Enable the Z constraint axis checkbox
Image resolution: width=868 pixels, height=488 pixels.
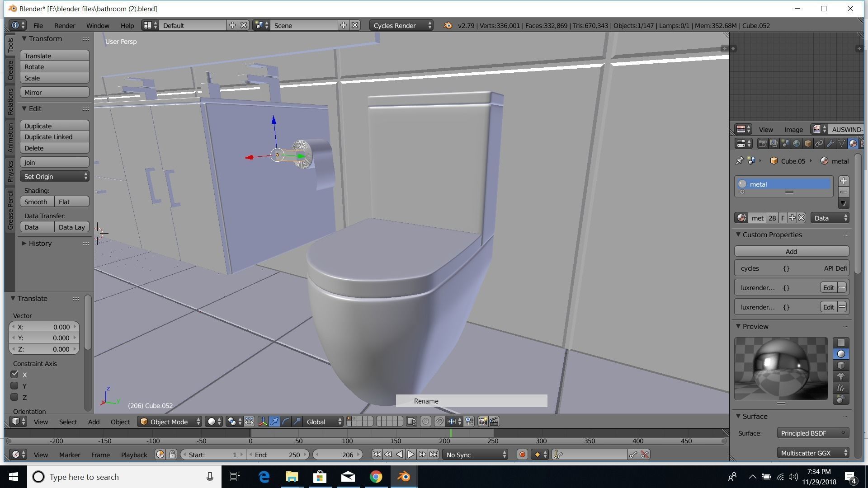click(14, 397)
